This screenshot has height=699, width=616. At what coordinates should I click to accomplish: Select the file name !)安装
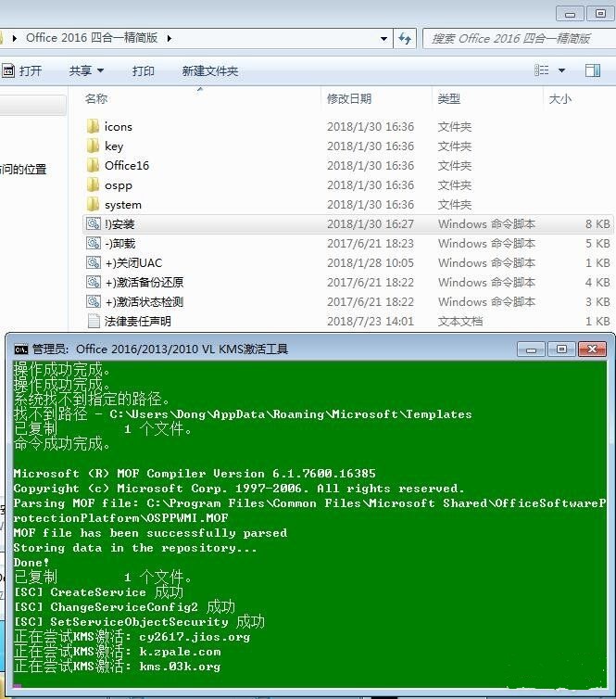pos(119,224)
